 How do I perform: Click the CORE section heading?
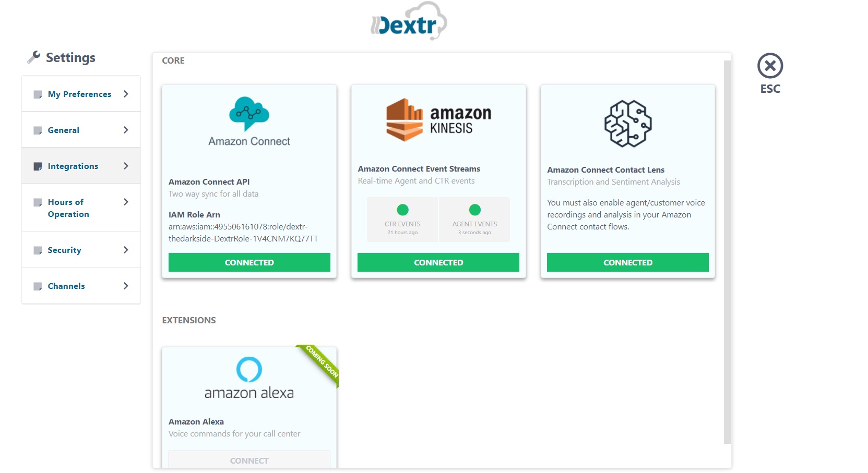(x=173, y=60)
